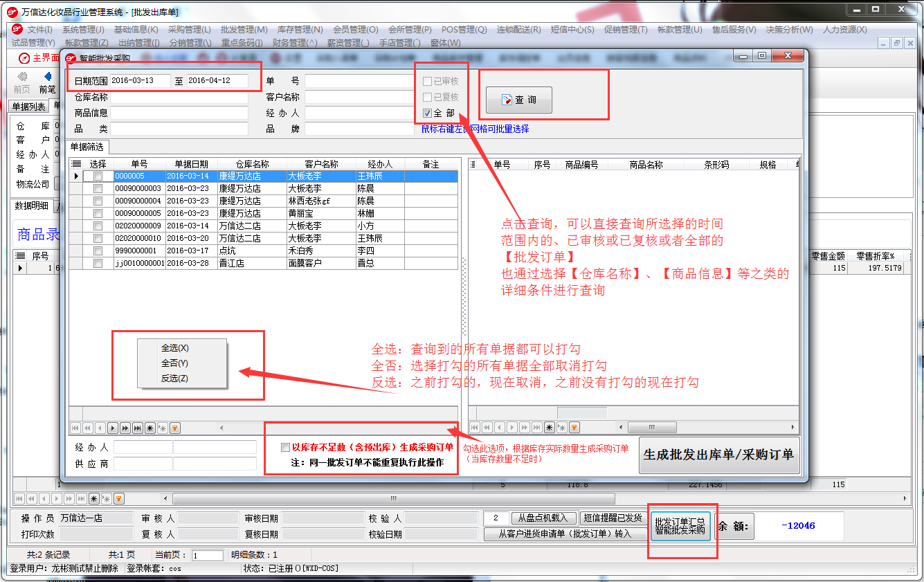
Task: Go to next record in left grid navigator
Action: point(113,428)
